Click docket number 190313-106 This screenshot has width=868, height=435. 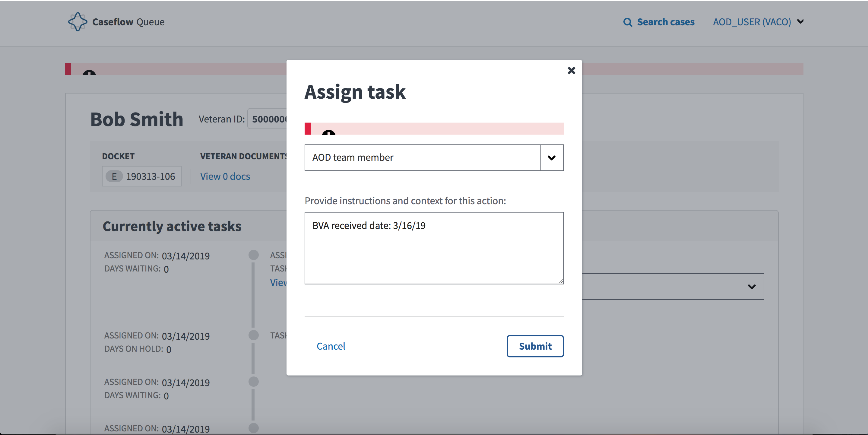(x=150, y=176)
